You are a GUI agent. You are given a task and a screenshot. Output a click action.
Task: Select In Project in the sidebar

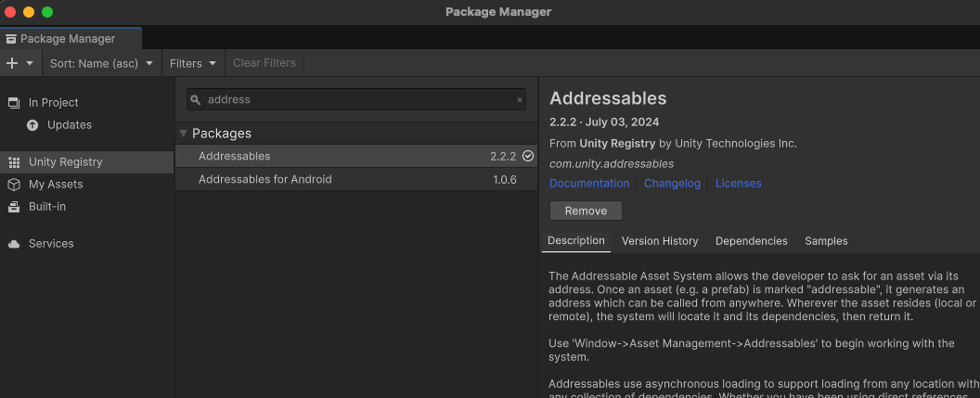tap(54, 102)
